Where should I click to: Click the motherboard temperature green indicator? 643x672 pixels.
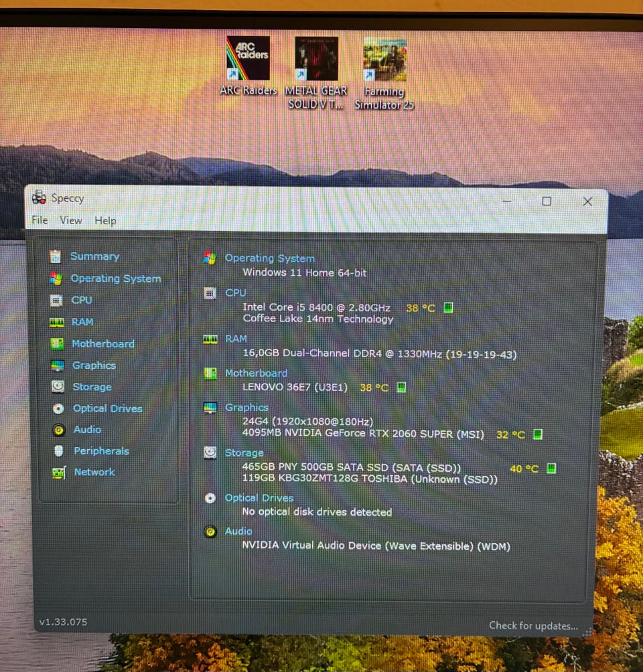[401, 388]
